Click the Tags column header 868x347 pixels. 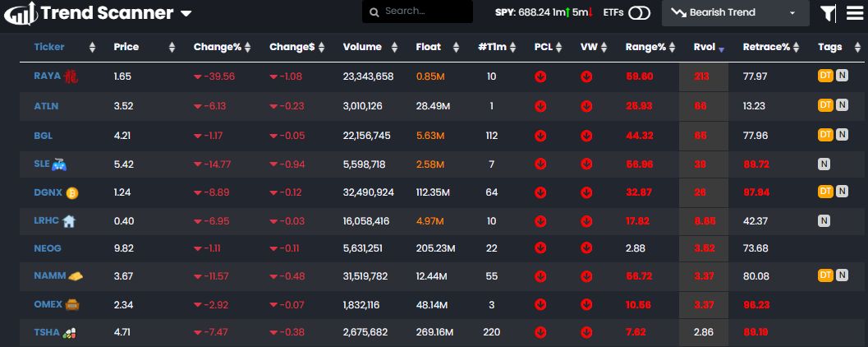pos(829,47)
